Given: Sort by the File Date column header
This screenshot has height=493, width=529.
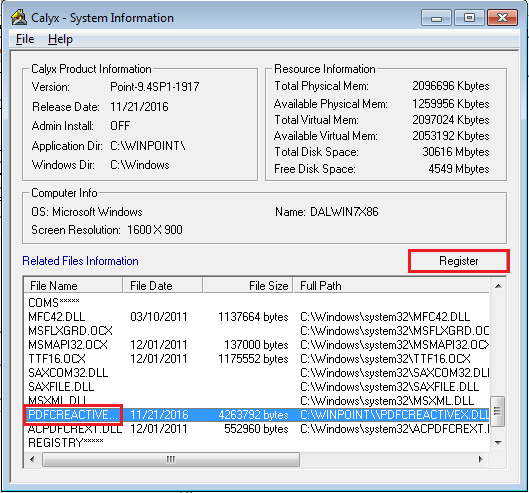Looking at the screenshot, I should click(x=163, y=285).
